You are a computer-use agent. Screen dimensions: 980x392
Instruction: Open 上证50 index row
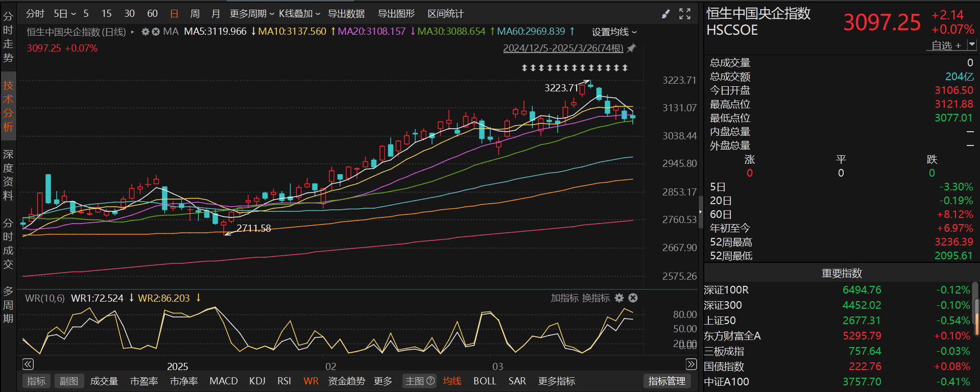pos(838,321)
